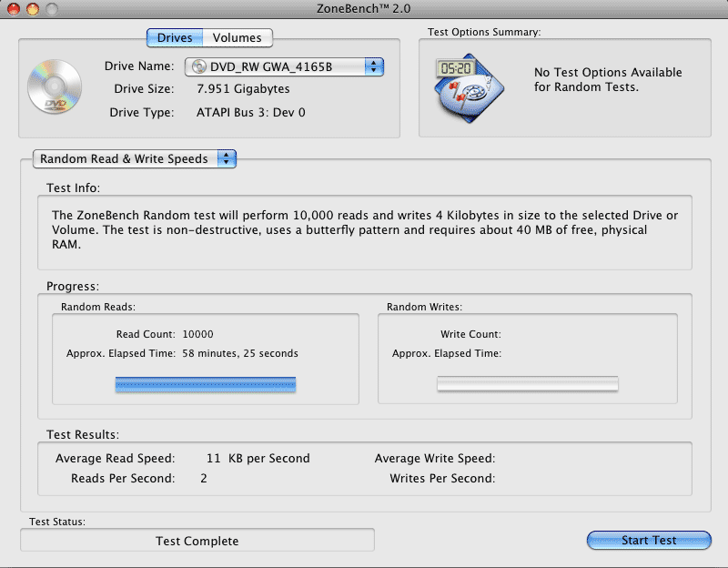
Task: Open the Drive Name popup menu
Action: 285,66
